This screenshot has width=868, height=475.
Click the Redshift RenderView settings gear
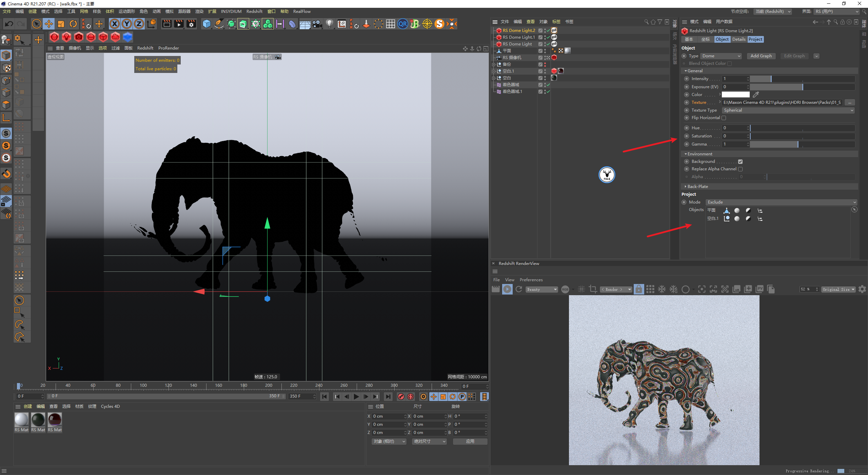(862, 289)
